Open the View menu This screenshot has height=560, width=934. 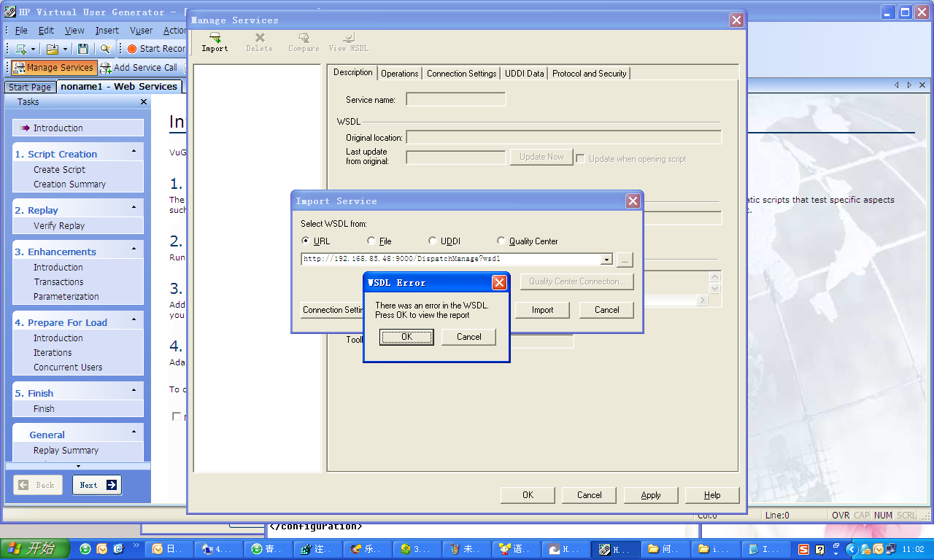coord(74,31)
